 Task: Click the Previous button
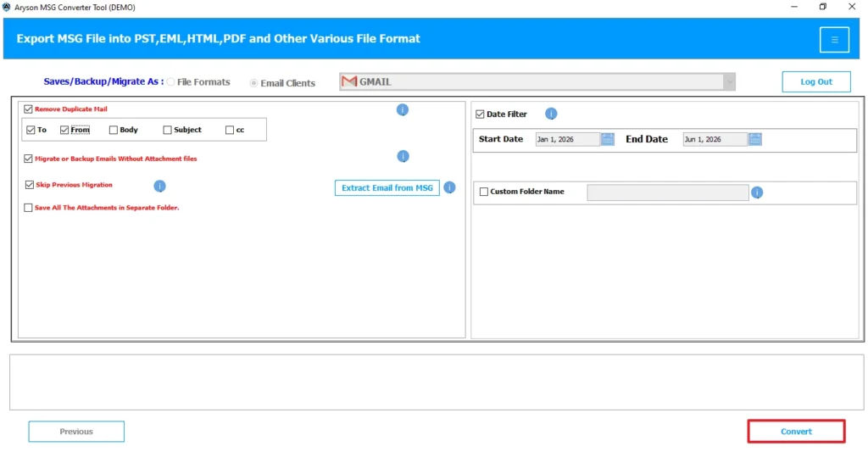pos(76,432)
